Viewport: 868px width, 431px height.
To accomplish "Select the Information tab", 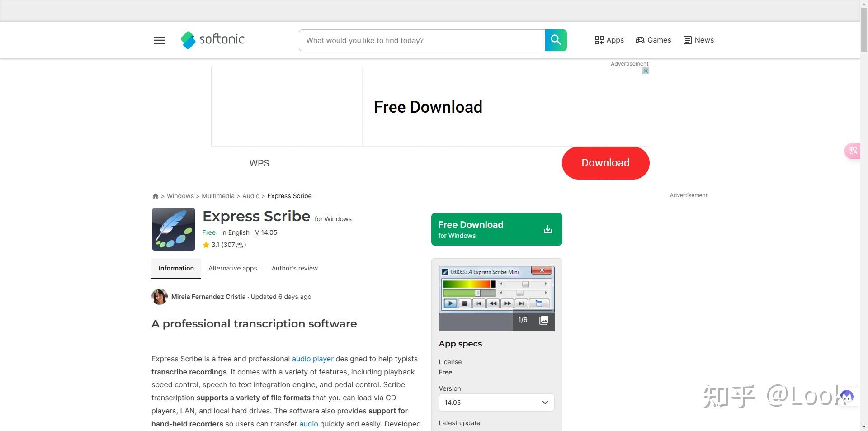I will [176, 268].
